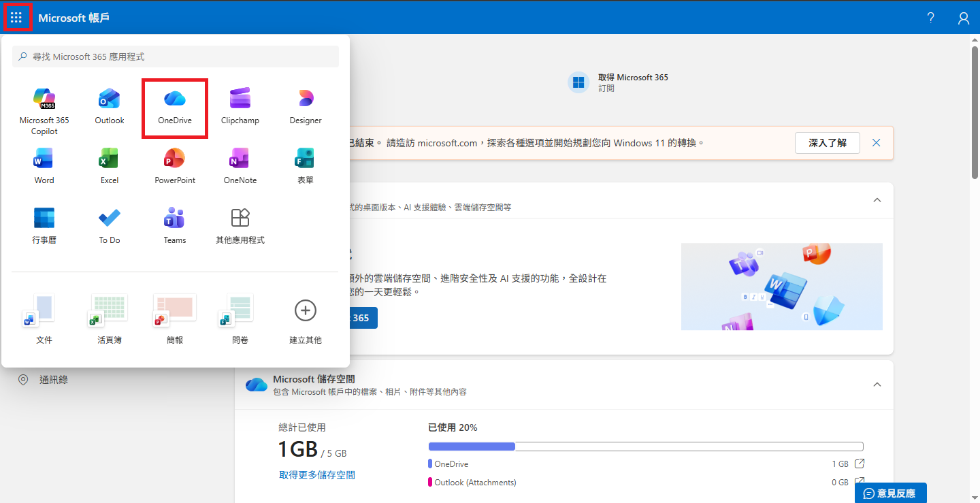Create a new presentation (簡報)
Screen dimensions: 980x503
175,319
